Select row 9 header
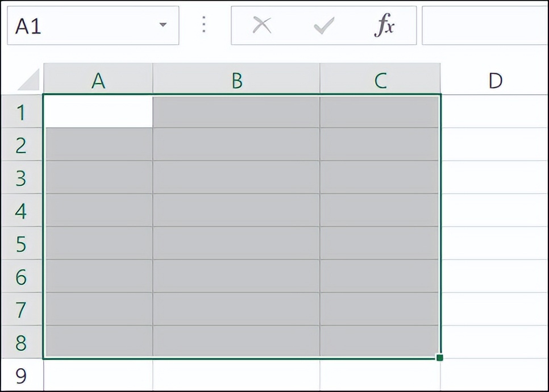The image size is (549, 392). point(22,376)
